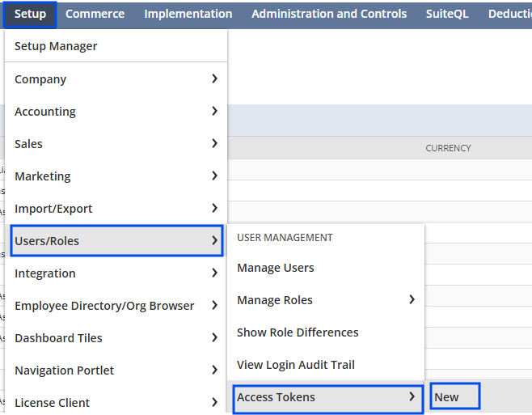Open Administration and Controls menu tab
This screenshot has height=415, width=532.
329,15
